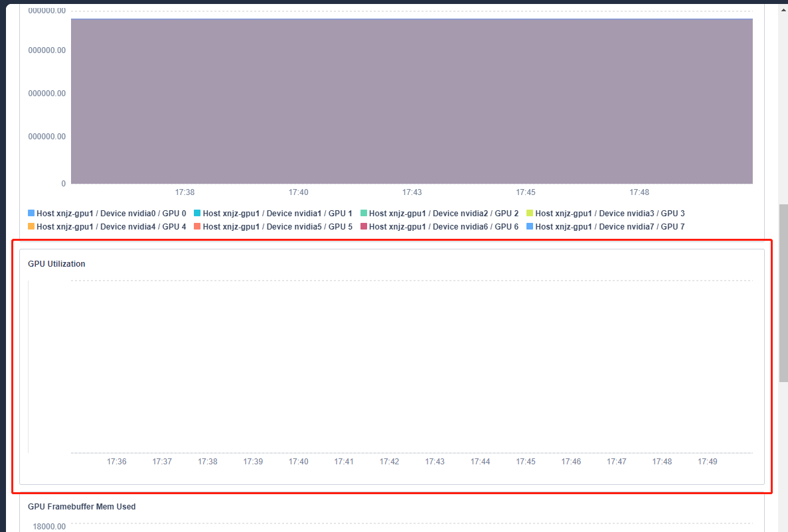Click the teal color square for GPU 1 legend

pos(198,213)
